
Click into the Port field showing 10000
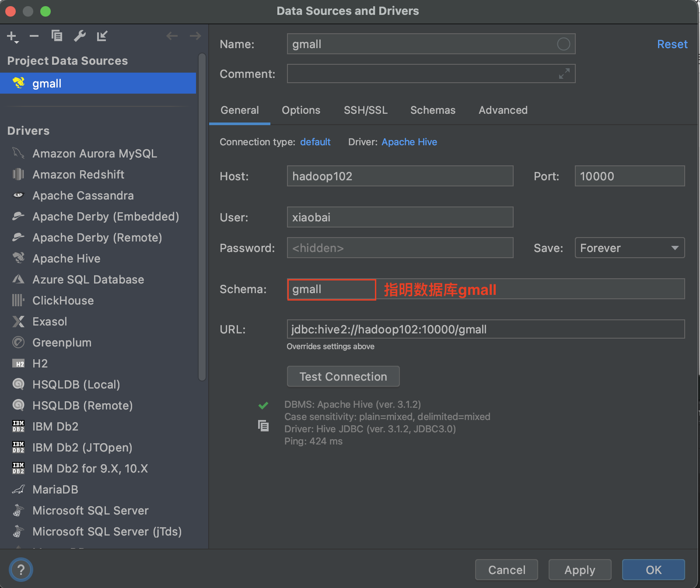point(630,176)
